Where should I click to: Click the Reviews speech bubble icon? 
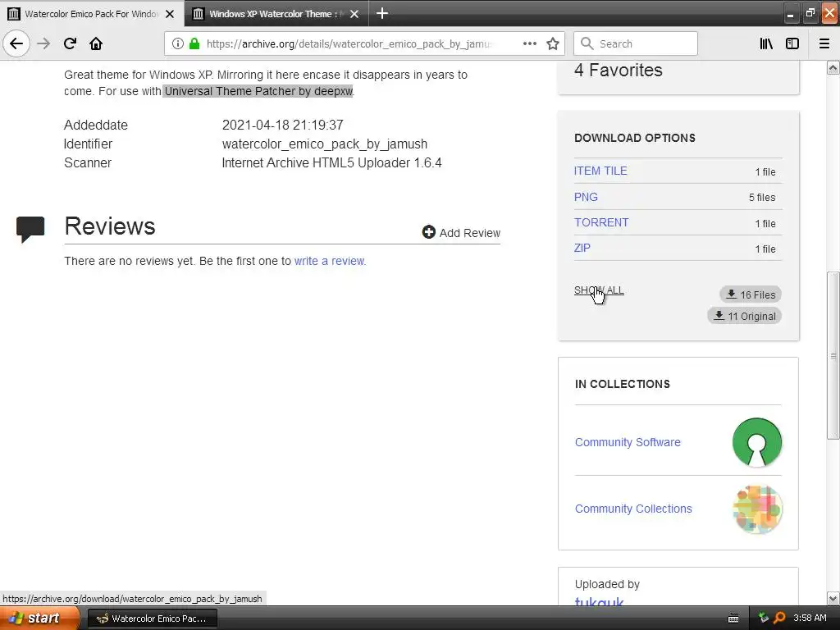click(30, 229)
